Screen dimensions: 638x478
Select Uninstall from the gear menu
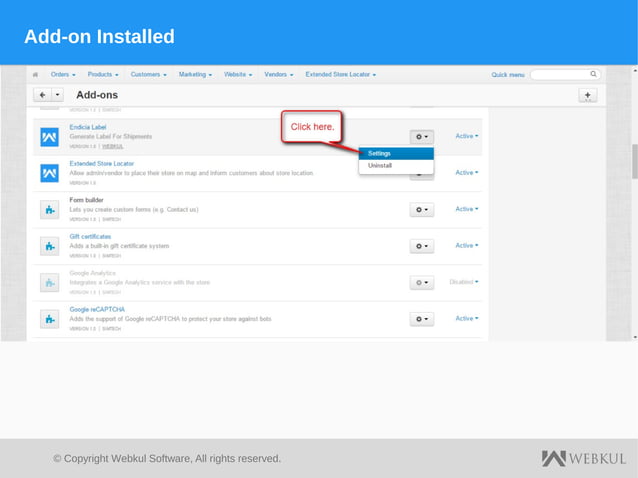click(x=396, y=166)
